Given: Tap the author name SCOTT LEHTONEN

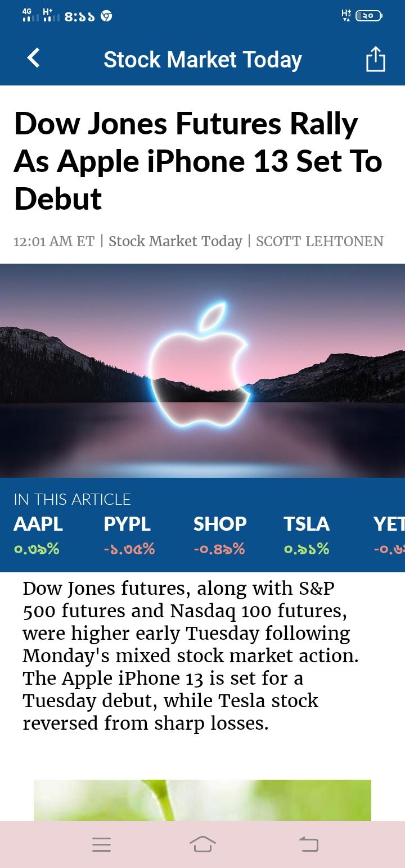Looking at the screenshot, I should (x=319, y=241).
